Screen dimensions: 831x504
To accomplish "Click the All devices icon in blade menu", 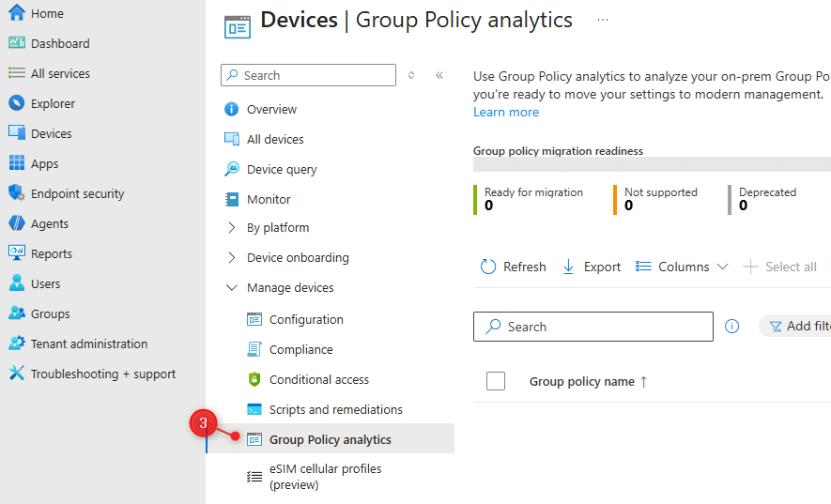I will tap(232, 139).
